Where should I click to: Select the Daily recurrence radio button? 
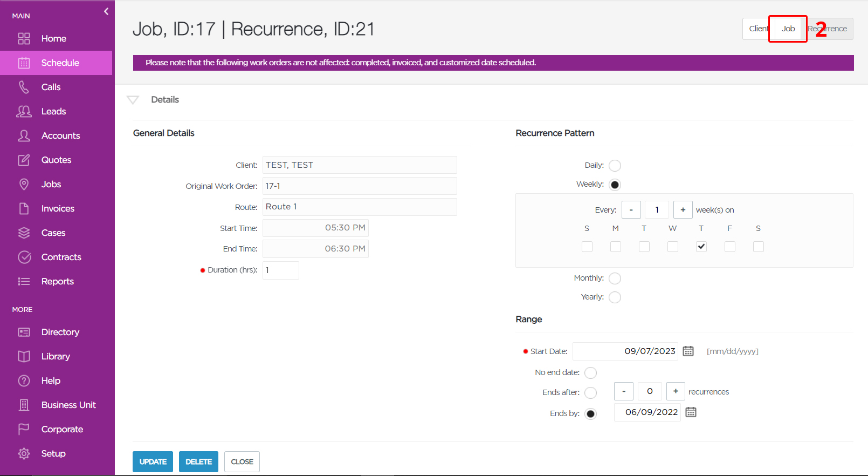(615, 166)
